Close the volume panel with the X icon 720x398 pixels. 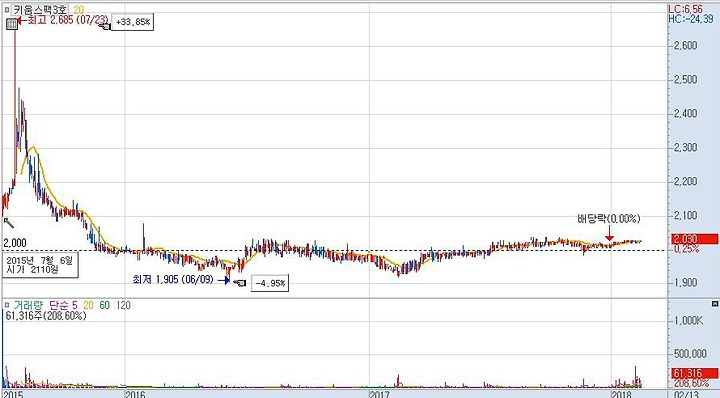tap(715, 304)
